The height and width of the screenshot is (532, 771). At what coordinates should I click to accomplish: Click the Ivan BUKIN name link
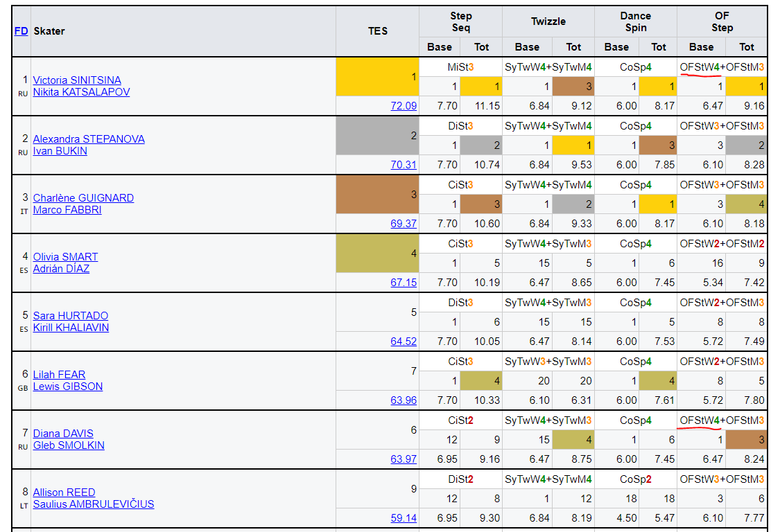point(60,151)
